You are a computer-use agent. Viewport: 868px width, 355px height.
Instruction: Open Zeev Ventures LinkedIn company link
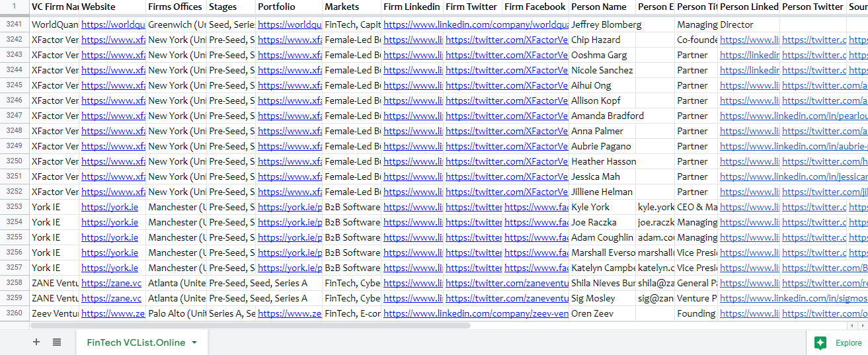coord(475,313)
